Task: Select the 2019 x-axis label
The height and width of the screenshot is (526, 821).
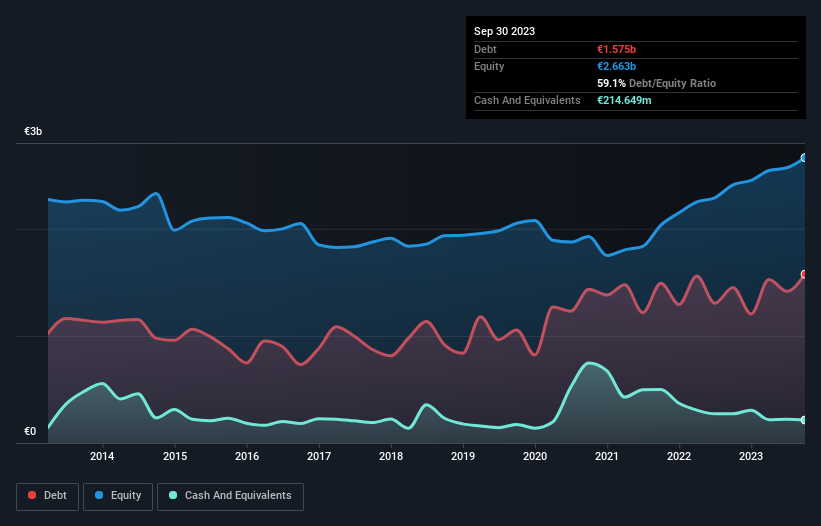Action: click(463, 456)
